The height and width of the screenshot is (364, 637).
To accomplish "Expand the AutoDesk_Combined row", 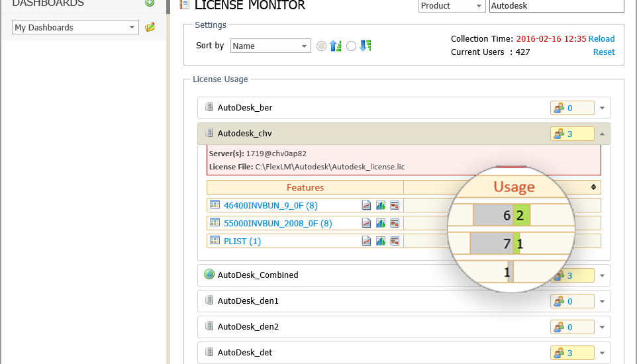I will click(x=602, y=275).
